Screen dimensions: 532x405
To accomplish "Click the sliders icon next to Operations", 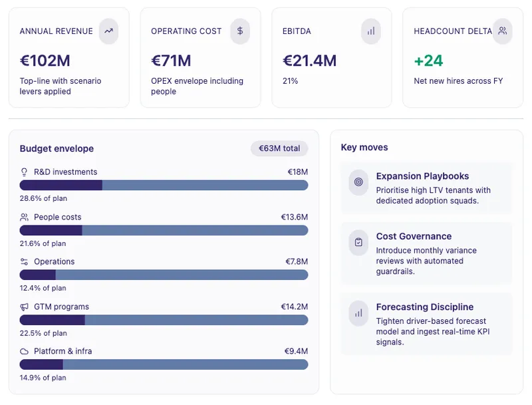I will pos(25,262).
